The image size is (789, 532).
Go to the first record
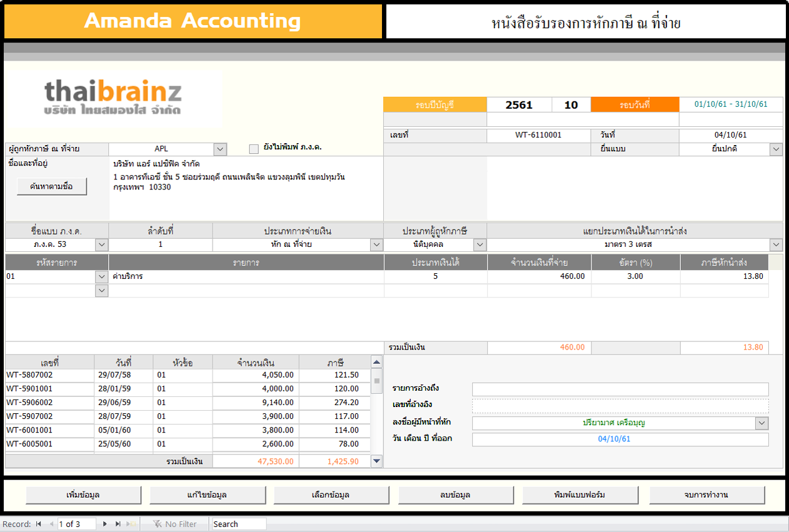39,524
